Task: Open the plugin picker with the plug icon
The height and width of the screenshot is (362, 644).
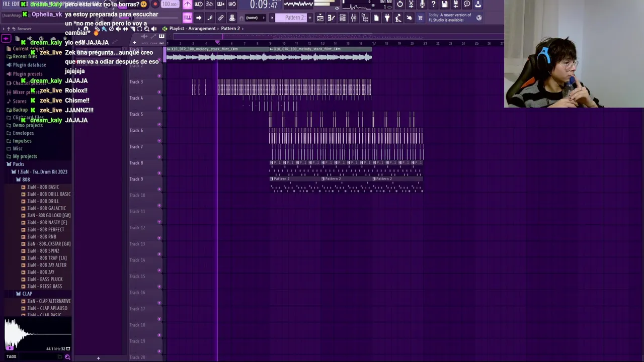Action: pyautogui.click(x=387, y=18)
